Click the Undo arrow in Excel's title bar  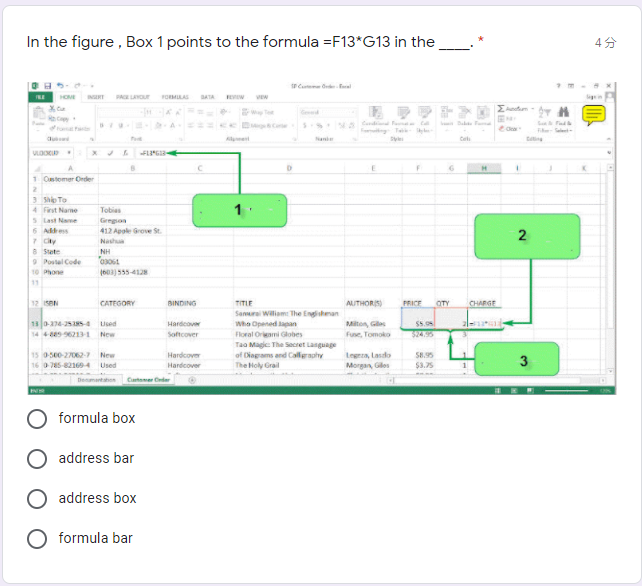tap(60, 86)
